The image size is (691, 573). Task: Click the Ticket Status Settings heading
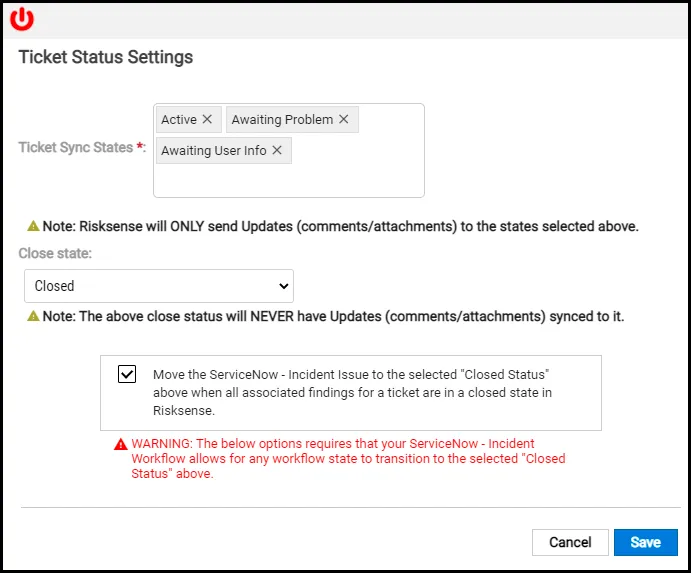106,57
